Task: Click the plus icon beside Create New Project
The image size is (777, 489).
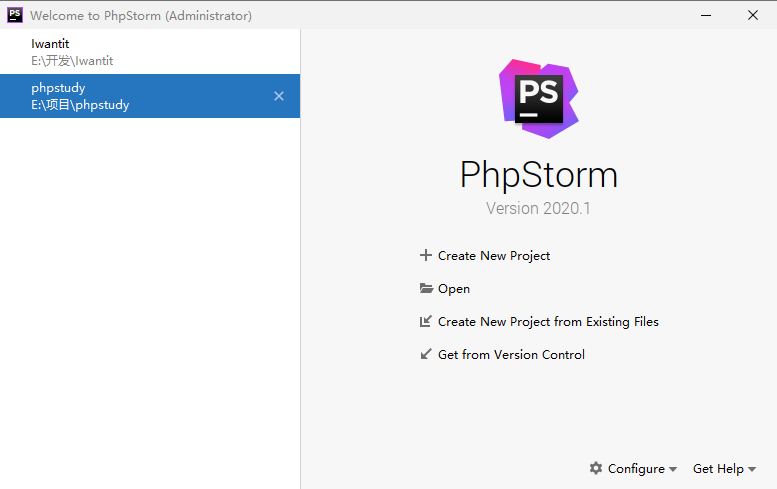Action: [x=426, y=255]
